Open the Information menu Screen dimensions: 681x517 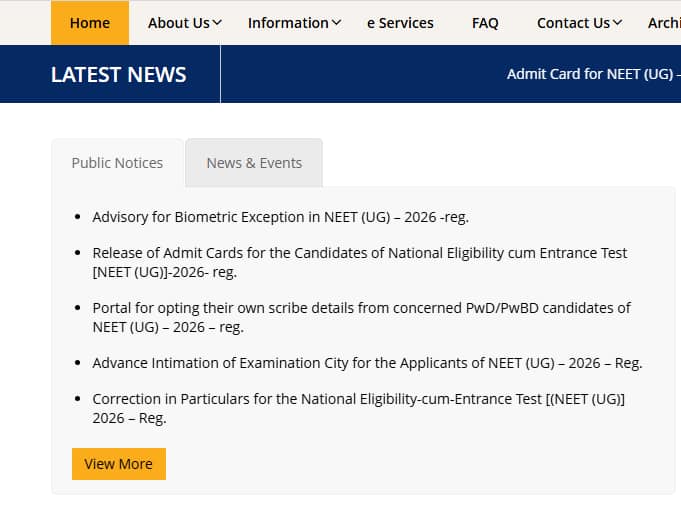(288, 23)
